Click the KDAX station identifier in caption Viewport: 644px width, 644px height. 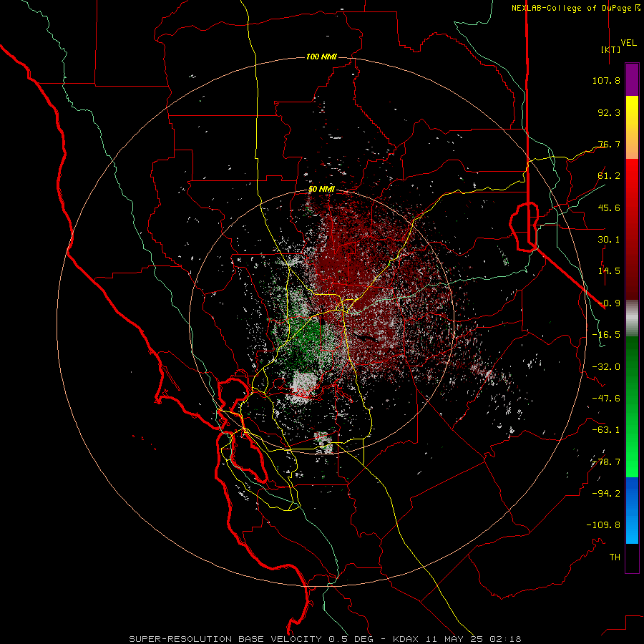(406, 639)
